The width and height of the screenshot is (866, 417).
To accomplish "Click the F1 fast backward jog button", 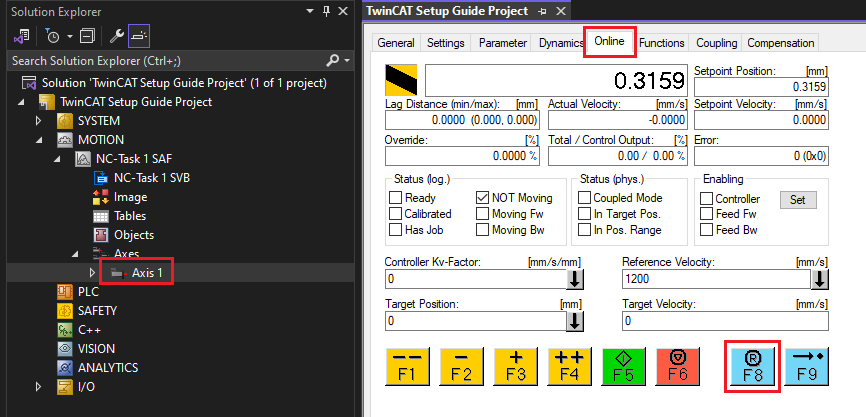I will click(407, 366).
